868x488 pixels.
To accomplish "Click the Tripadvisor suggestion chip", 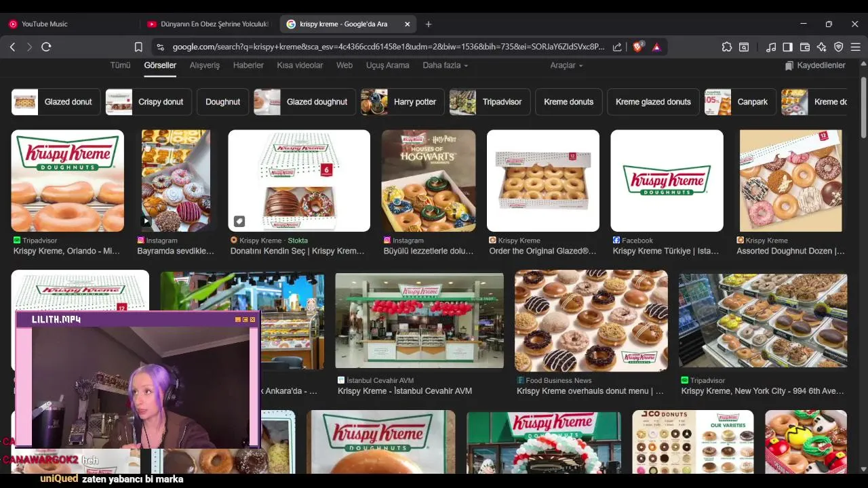I will 490,102.
